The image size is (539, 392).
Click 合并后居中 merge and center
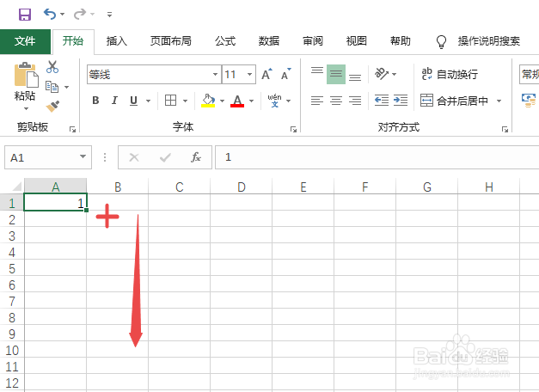(455, 101)
